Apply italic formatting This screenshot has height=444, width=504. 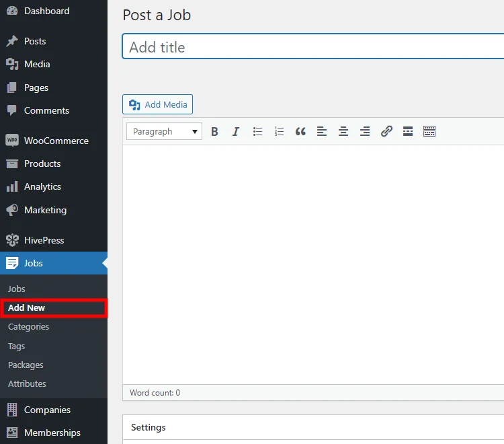tap(236, 131)
